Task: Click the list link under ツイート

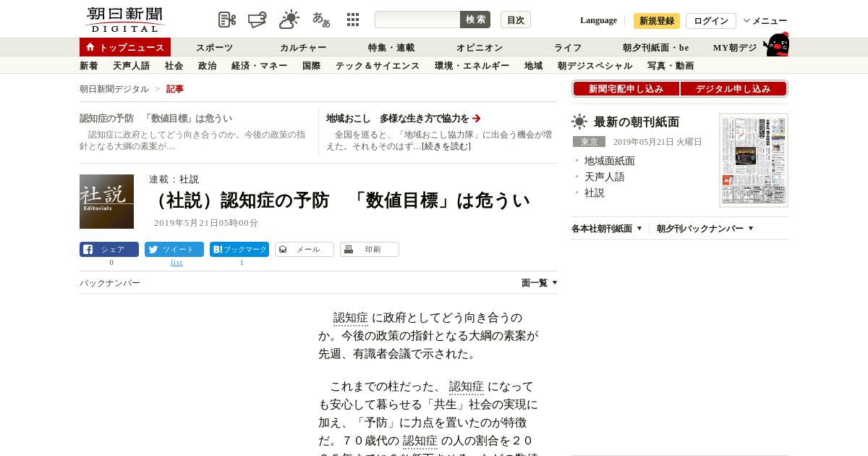Action: pos(176,263)
